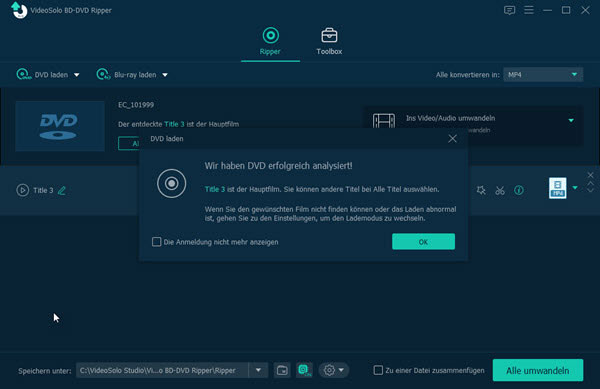Click the EC_101999 disc name

tap(136, 105)
